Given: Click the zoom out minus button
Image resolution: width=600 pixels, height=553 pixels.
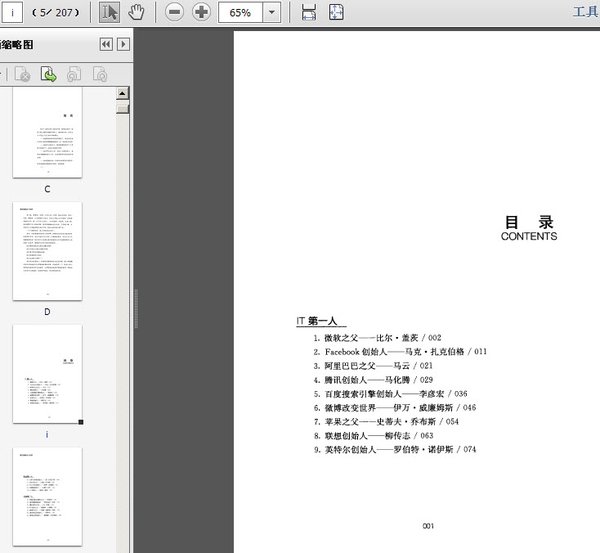Looking at the screenshot, I should [174, 13].
